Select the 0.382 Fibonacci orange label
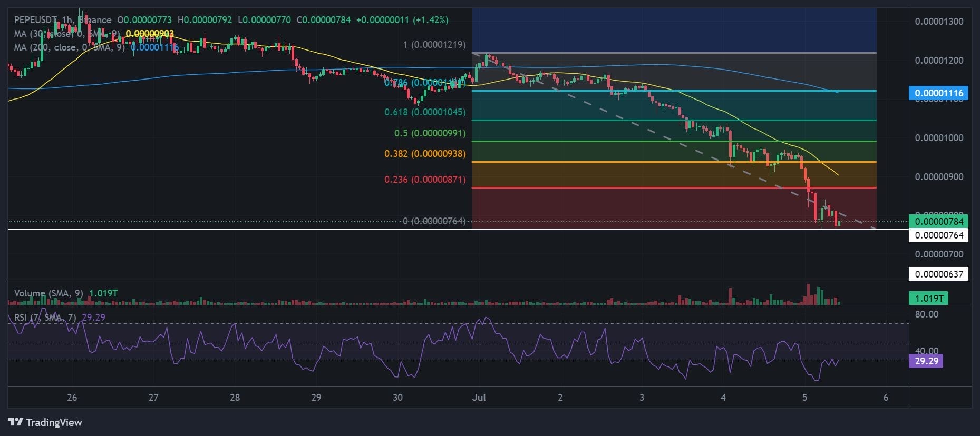The image size is (980, 436). coord(425,154)
